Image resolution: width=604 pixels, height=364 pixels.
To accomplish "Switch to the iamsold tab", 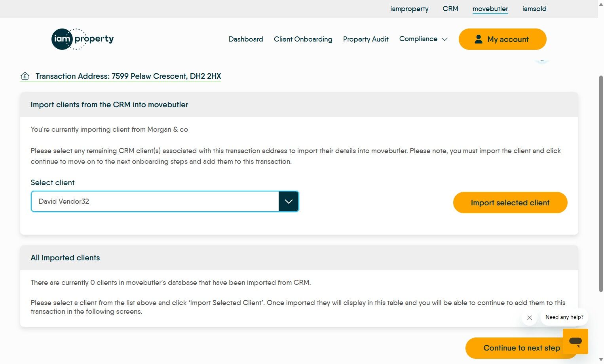I will pos(534,9).
